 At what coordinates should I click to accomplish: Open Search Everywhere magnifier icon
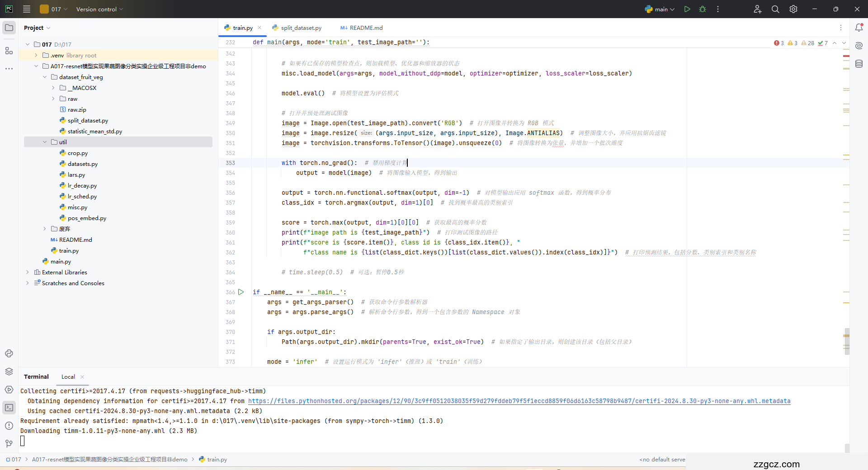[775, 9]
